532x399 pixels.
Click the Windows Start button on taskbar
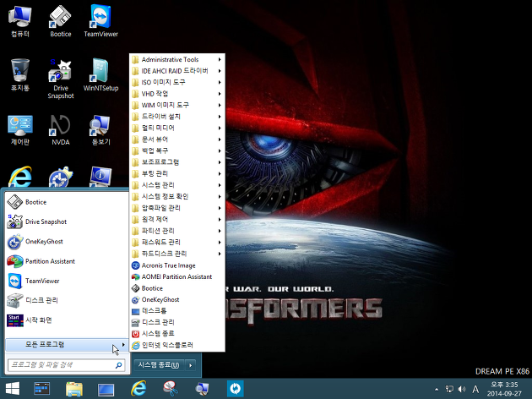13,389
